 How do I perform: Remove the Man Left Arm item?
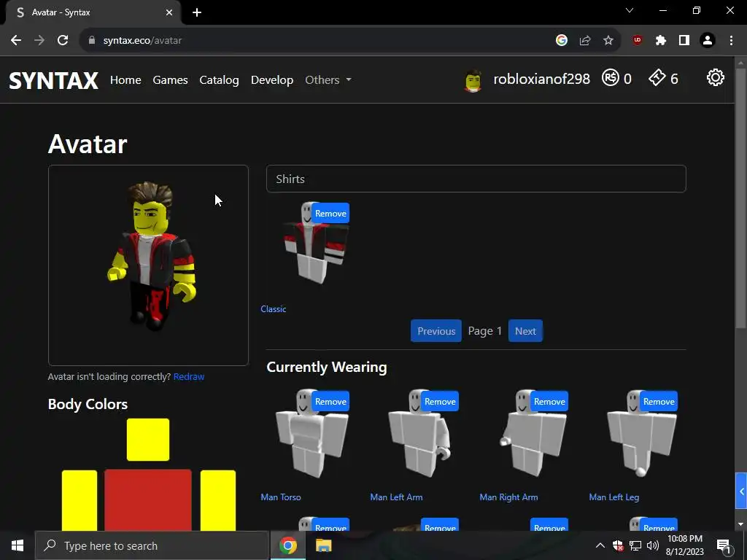pyautogui.click(x=440, y=402)
